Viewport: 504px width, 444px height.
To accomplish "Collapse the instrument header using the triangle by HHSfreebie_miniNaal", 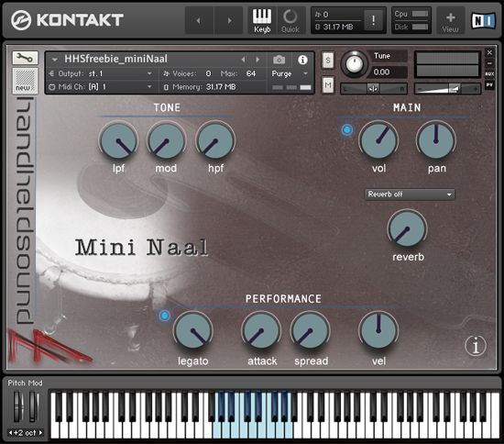I will [55, 60].
